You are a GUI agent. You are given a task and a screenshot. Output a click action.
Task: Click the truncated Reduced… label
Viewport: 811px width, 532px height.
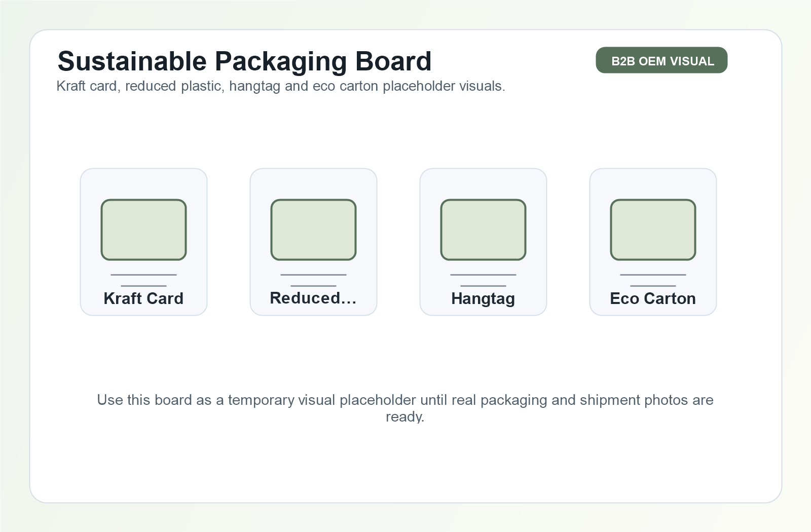[313, 298]
